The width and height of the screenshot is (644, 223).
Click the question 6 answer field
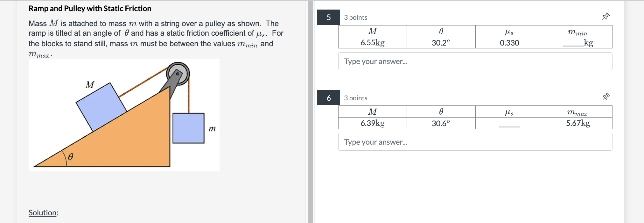475,142
